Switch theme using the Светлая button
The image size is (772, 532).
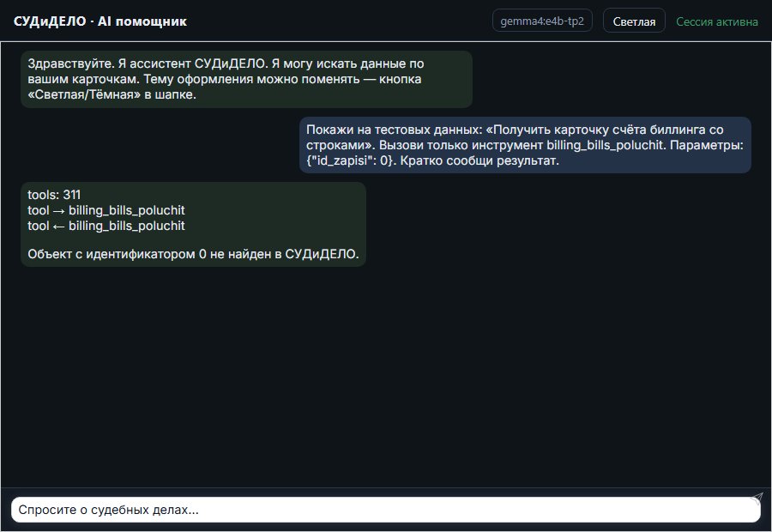pos(634,21)
